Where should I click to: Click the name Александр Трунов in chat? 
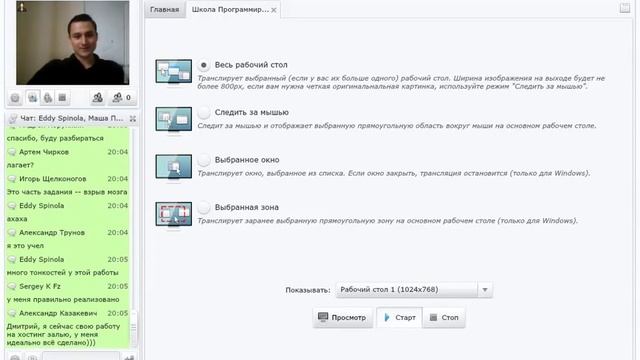coord(52,233)
